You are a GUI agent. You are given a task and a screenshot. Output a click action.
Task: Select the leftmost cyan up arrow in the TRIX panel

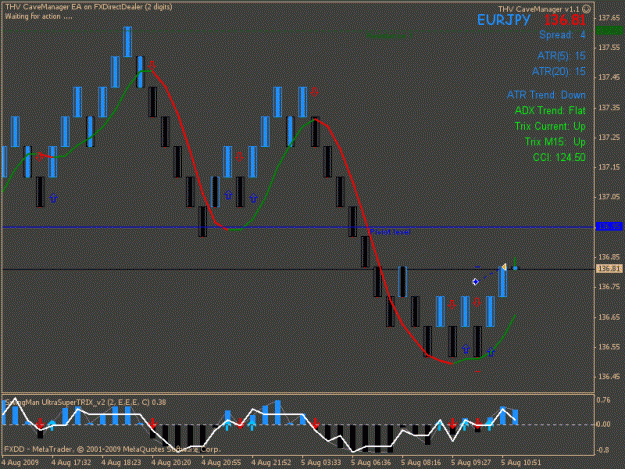click(52, 425)
